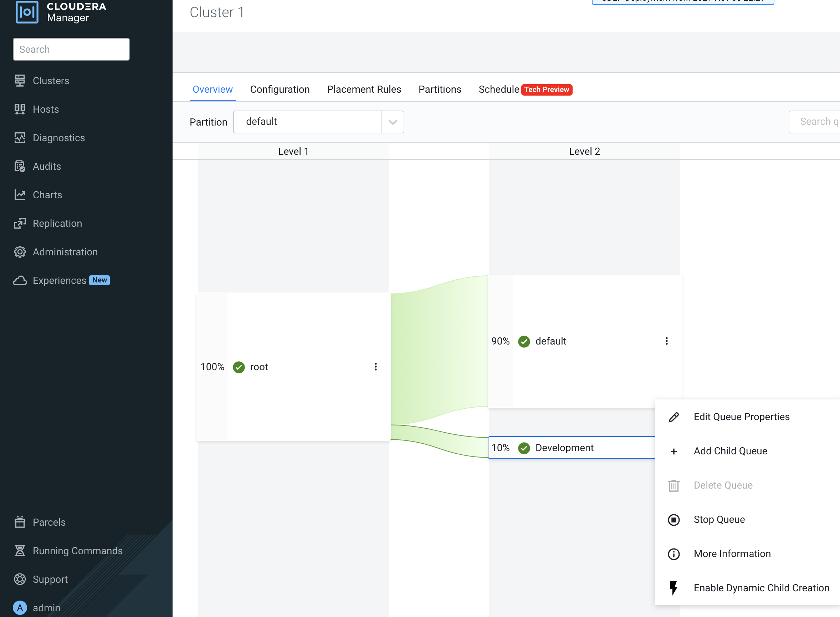Click the sidebar Search input field
The image size is (840, 617).
point(71,49)
